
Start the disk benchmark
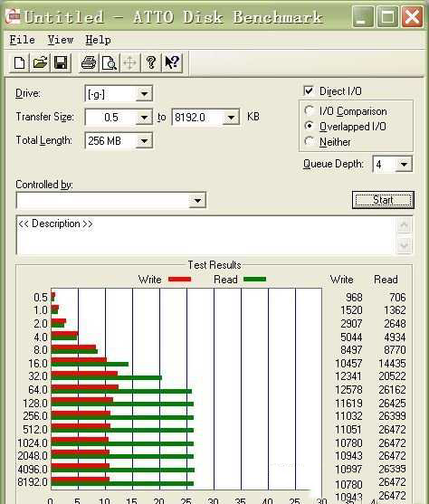coord(383,200)
